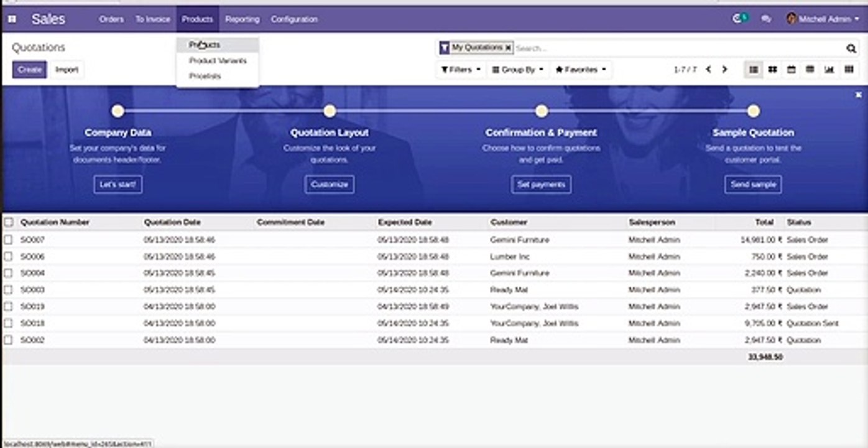Viewport: 868px width, 448px height.
Task: Sort by Quotation Date column
Action: coord(172,222)
